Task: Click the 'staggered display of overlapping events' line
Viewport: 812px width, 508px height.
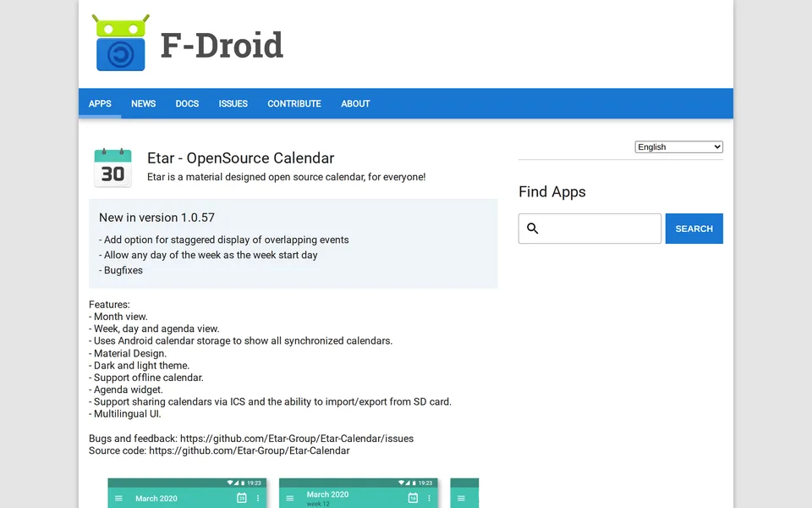Action: [x=223, y=240]
